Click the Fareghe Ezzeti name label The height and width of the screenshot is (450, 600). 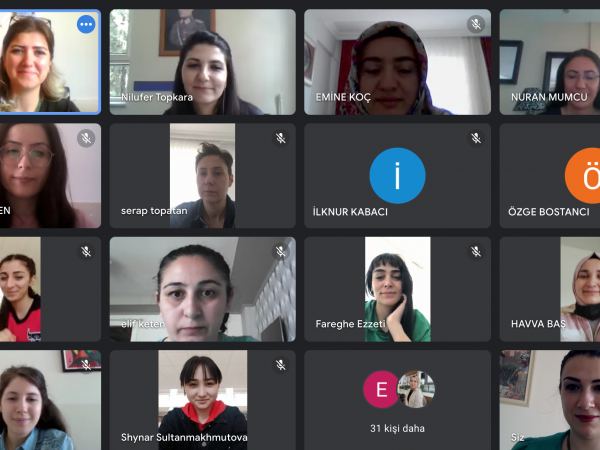click(x=350, y=324)
